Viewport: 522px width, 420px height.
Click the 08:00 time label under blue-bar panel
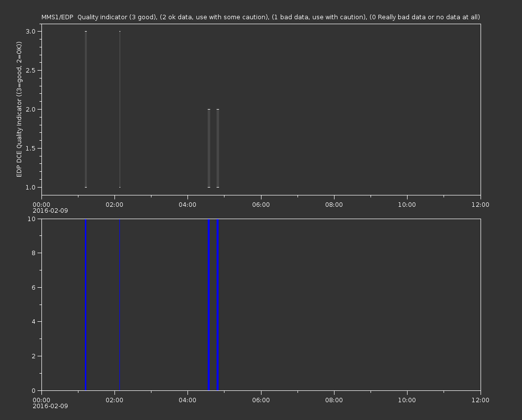[x=334, y=400]
